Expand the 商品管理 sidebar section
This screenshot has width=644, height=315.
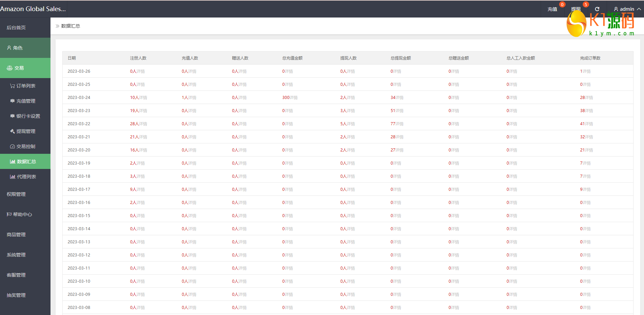(x=16, y=235)
